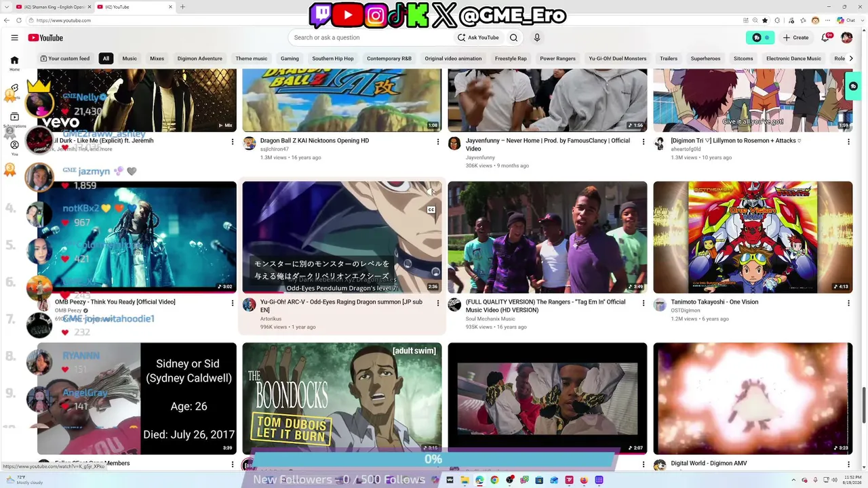Start voice search with the microphone
Viewport: 868px width, 488px height.
pyautogui.click(x=537, y=38)
